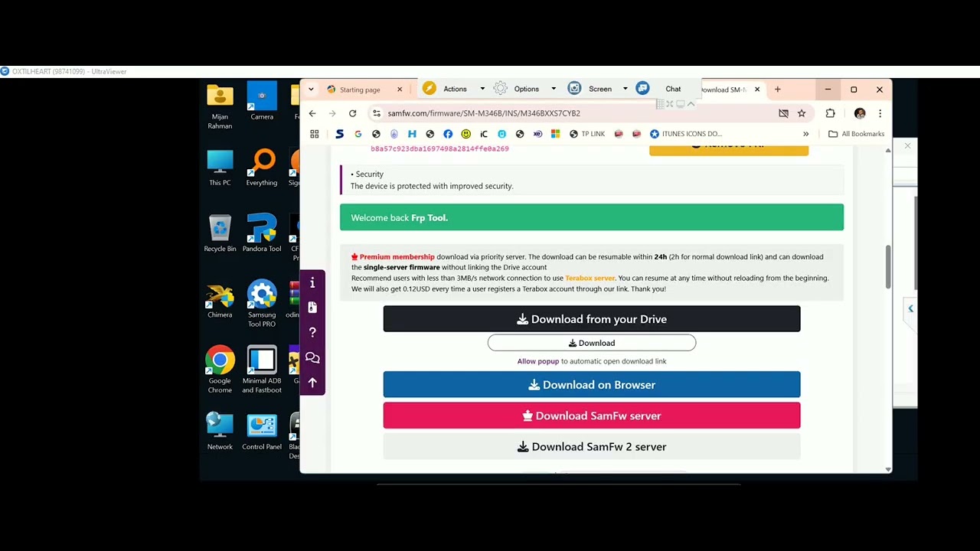This screenshot has height=551, width=980.
Task: Open the Mijan Rahman folder on desktop
Action: pyautogui.click(x=220, y=106)
